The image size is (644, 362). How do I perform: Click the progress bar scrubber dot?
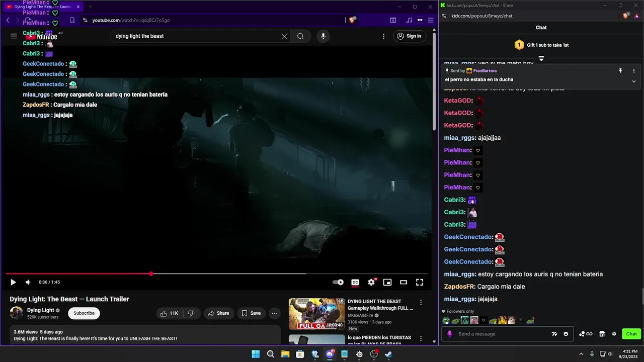[x=151, y=274]
